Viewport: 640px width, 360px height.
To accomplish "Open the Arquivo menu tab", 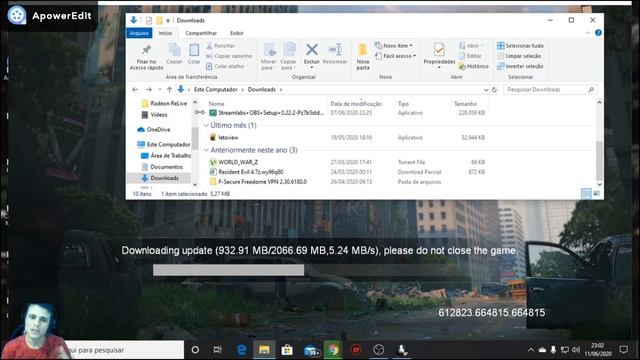I will 139,33.
